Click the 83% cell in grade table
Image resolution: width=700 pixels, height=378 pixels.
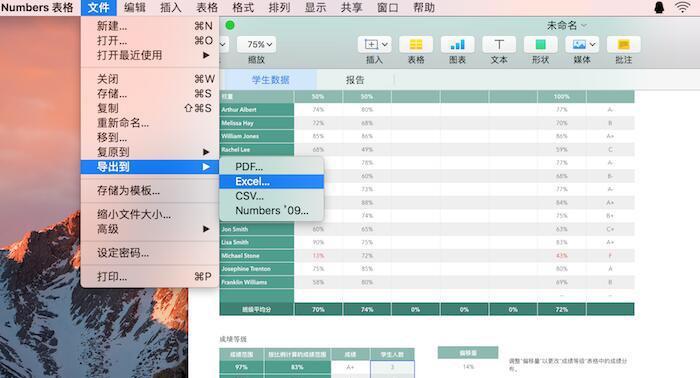tap(297, 367)
